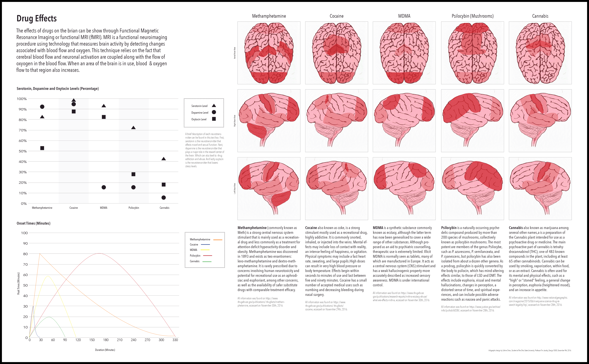Click the Drug Effects title
The height and width of the screenshot is (364, 589).
tap(37, 18)
